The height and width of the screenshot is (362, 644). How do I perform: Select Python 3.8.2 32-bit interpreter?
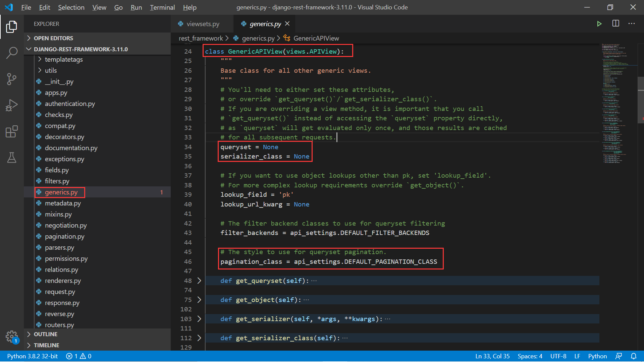click(x=33, y=356)
